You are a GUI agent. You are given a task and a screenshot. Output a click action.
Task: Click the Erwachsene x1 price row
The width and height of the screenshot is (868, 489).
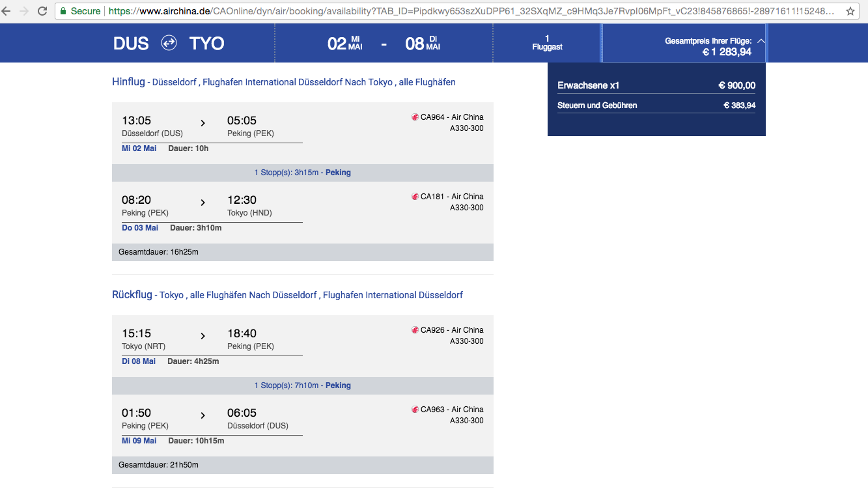(x=656, y=85)
